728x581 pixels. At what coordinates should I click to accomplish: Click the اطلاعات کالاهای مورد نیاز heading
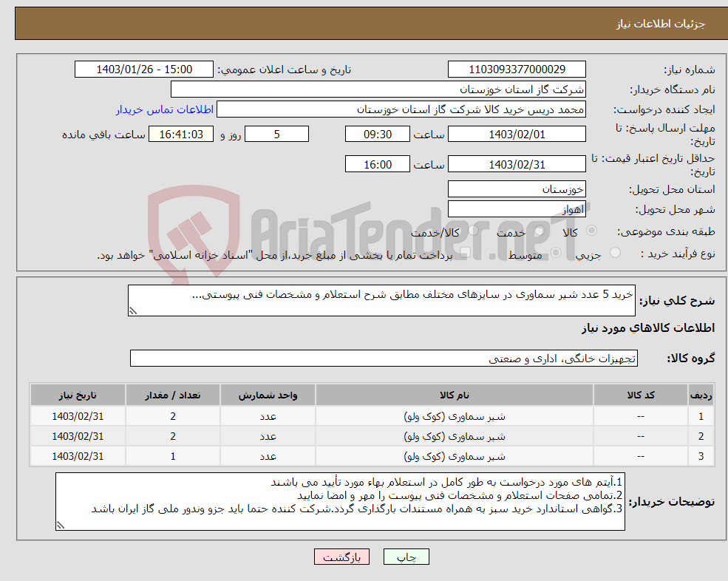pyautogui.click(x=647, y=328)
